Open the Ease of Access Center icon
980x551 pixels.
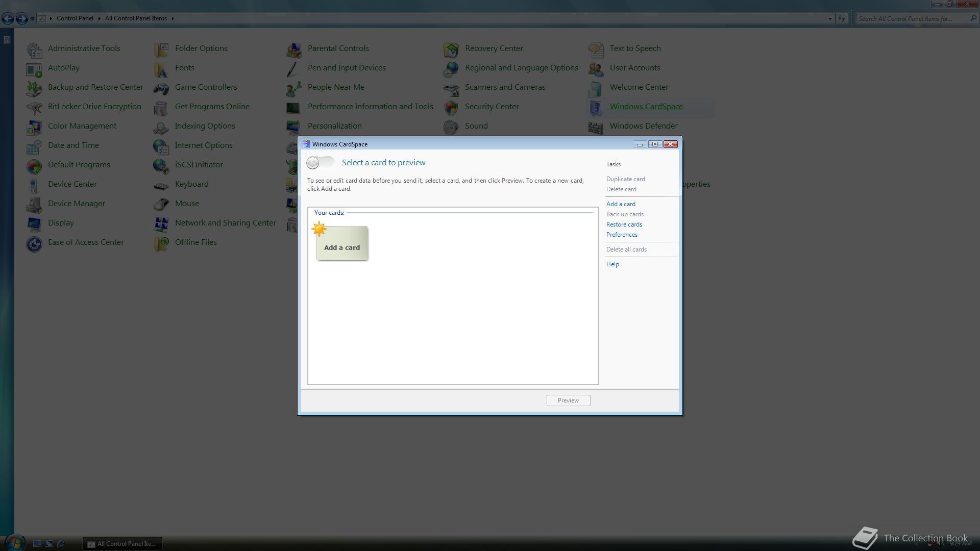34,243
